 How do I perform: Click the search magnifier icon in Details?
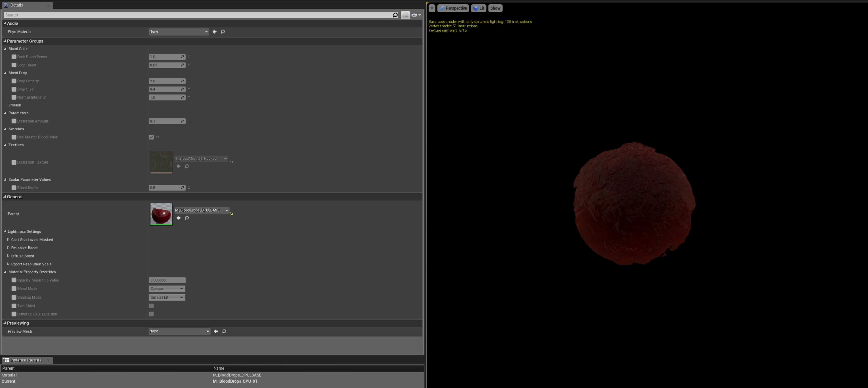tap(395, 15)
